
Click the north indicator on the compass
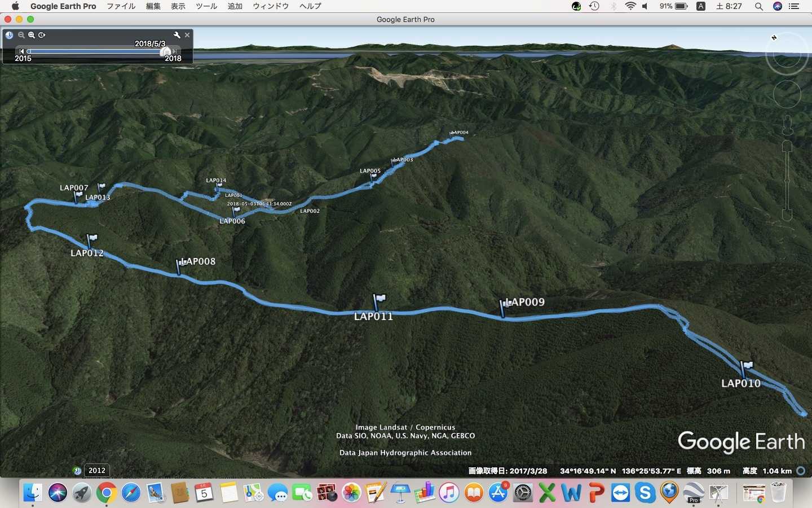(774, 38)
